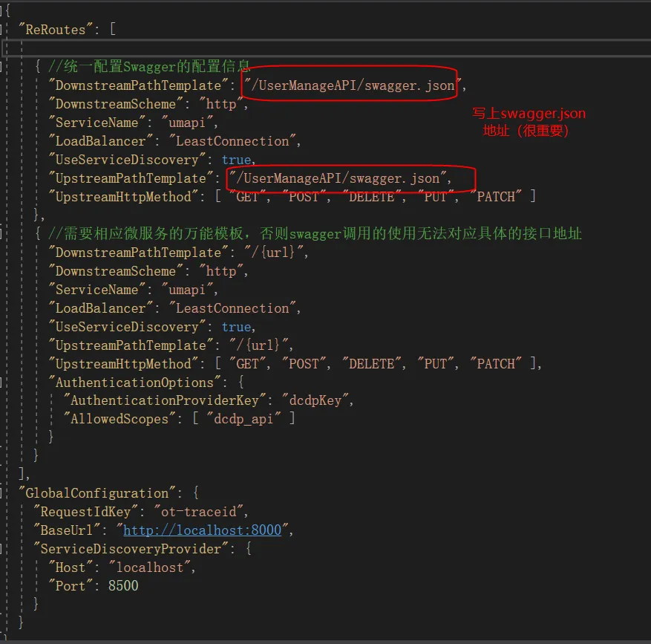Collapse the AuthenticationOptions block
This screenshot has width=651, height=644.
point(2,383)
